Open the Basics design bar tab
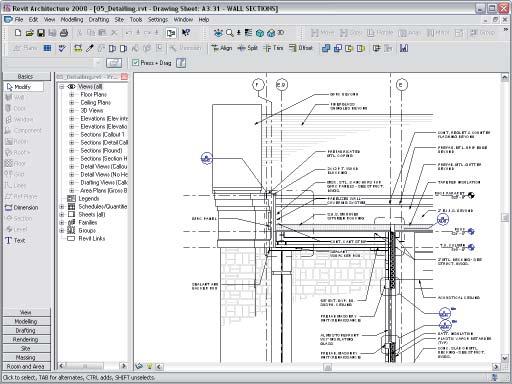Image resolution: width=512 pixels, height=384 pixels. [x=26, y=77]
